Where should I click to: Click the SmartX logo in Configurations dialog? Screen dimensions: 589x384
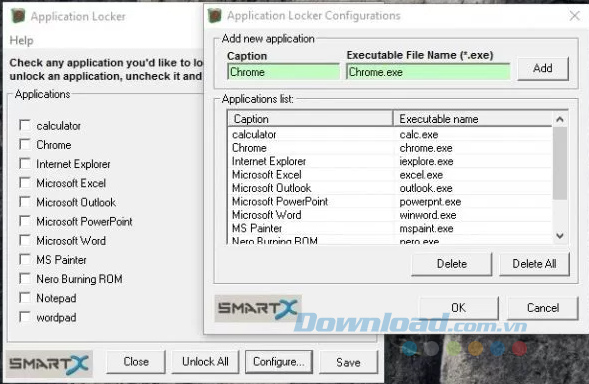[258, 308]
